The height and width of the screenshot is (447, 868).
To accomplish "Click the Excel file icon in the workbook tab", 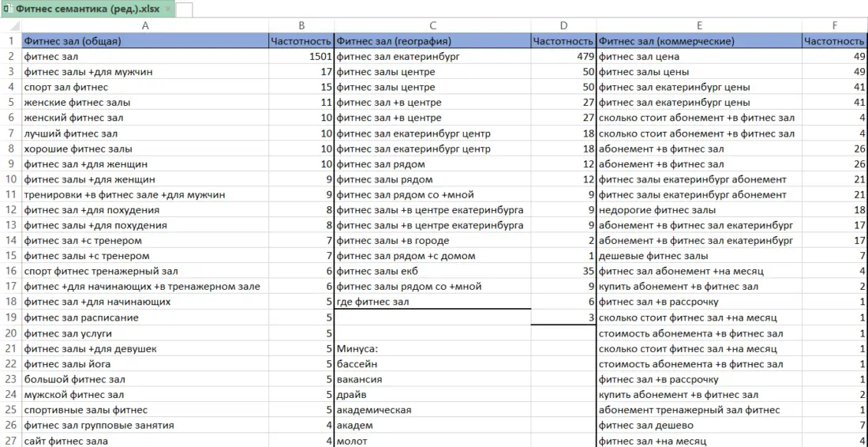I will pos(8,9).
